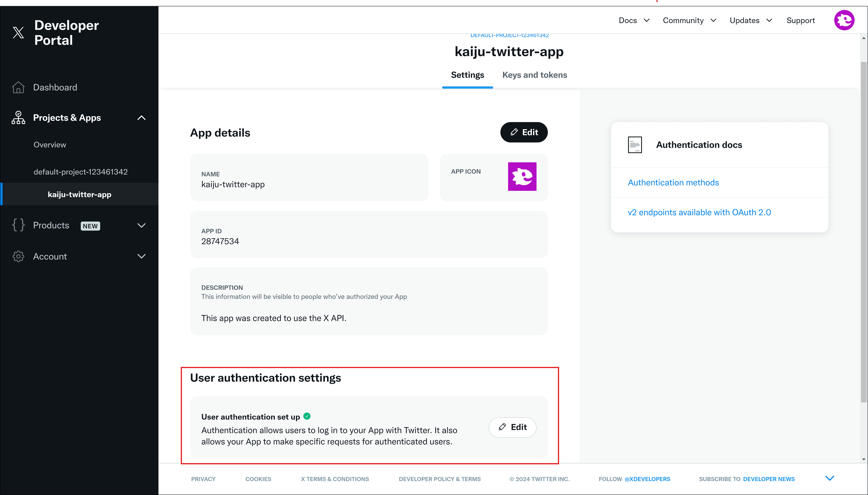Click the Developer News subscribe link
The image size is (868, 495).
769,479
